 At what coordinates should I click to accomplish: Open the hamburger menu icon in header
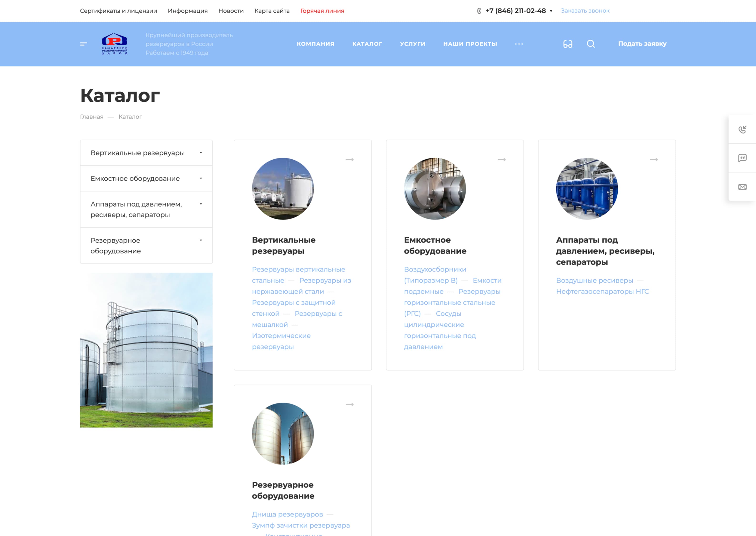click(x=84, y=44)
